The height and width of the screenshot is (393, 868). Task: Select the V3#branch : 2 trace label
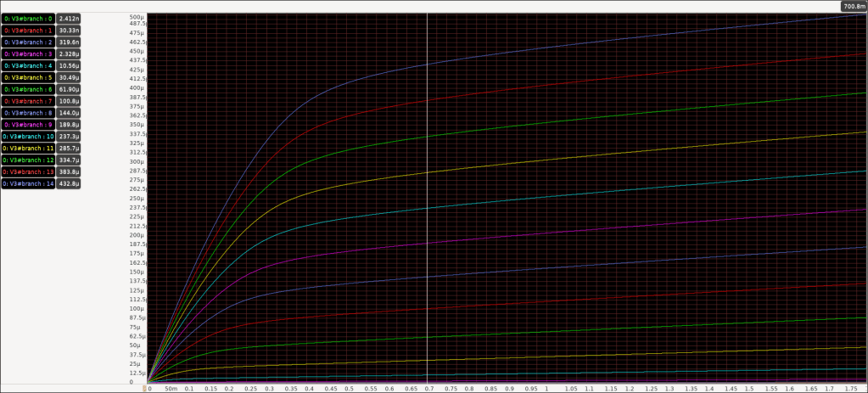pyautogui.click(x=28, y=42)
